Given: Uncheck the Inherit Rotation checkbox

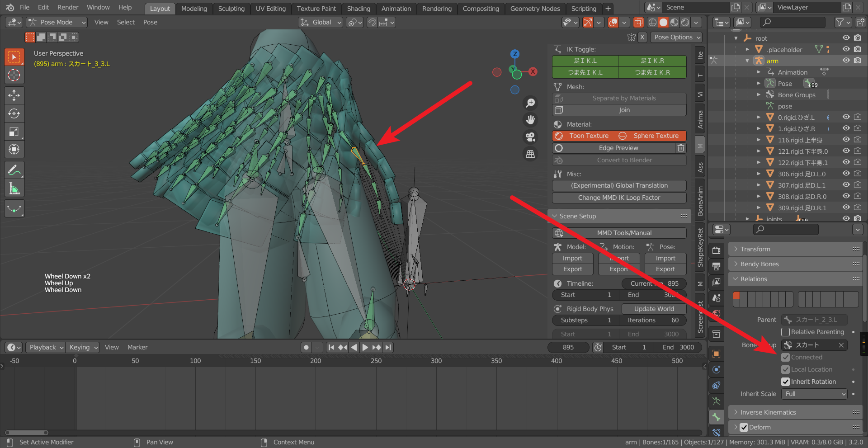Looking at the screenshot, I should pos(786,382).
